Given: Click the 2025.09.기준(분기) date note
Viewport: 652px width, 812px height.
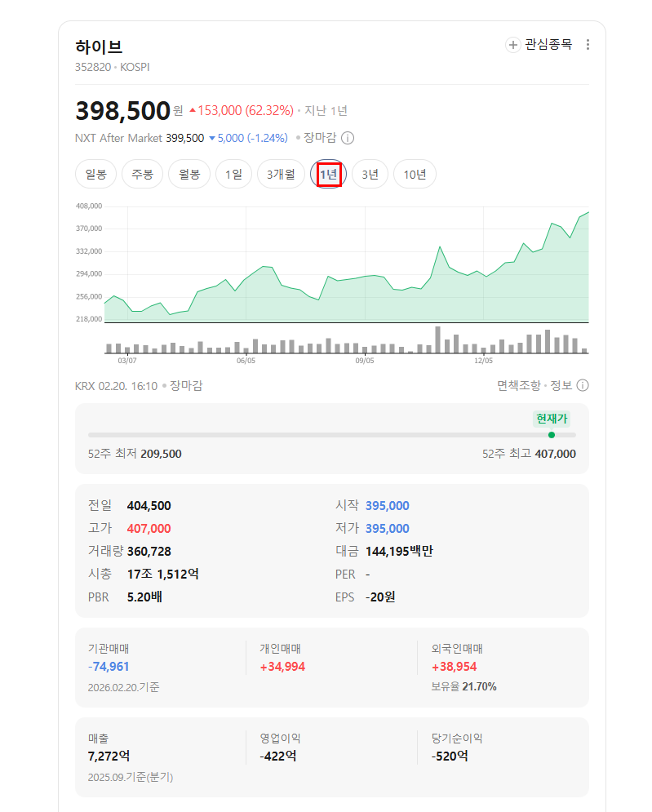Looking at the screenshot, I should [131, 777].
